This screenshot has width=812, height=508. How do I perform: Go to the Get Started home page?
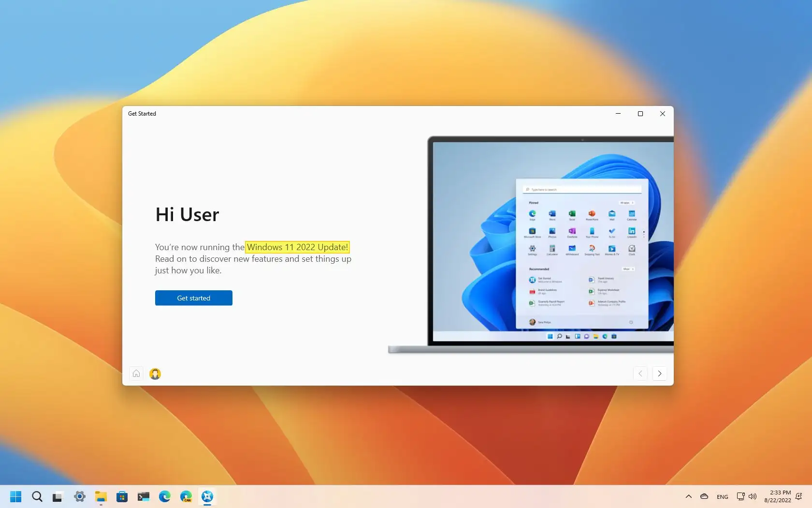click(x=136, y=374)
